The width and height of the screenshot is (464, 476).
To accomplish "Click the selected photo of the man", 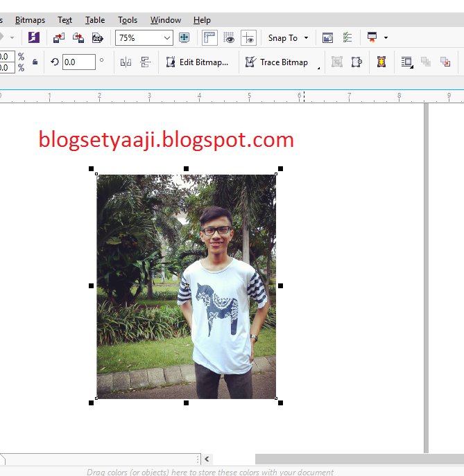I will coord(187,287).
